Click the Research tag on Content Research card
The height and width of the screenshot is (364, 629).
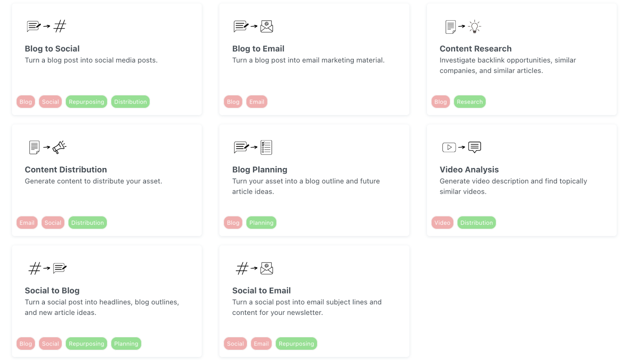469,102
